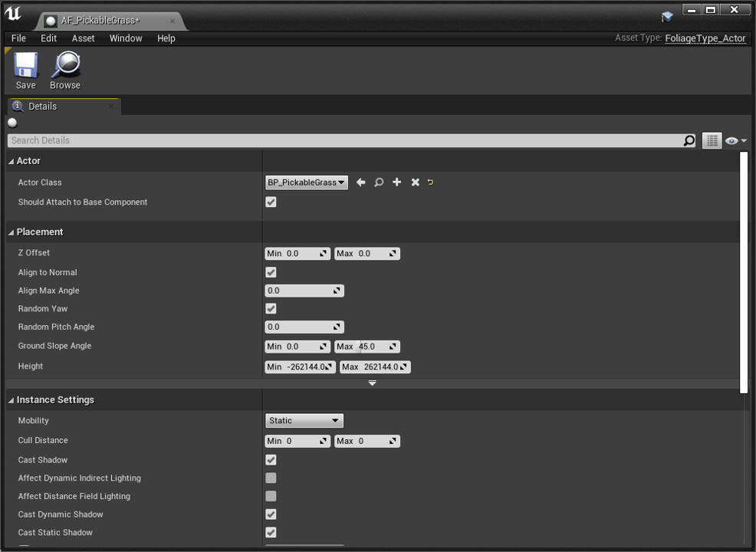Click the Ground Slope Angle Min field
Screen dimensions: 756x552
click(297, 347)
